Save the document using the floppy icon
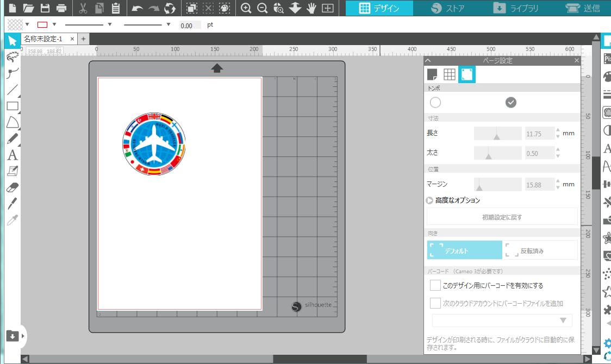The height and width of the screenshot is (364, 611). point(45,8)
